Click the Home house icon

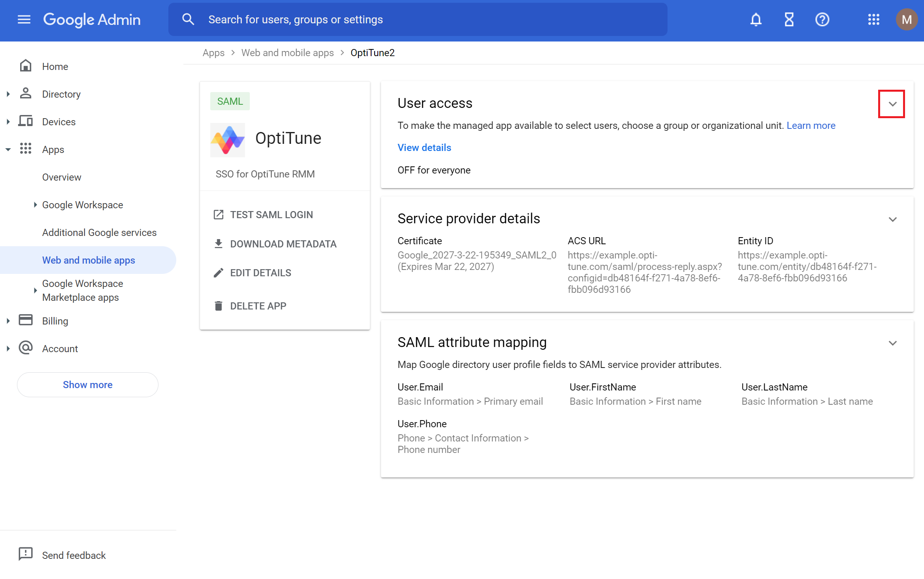[26, 66]
